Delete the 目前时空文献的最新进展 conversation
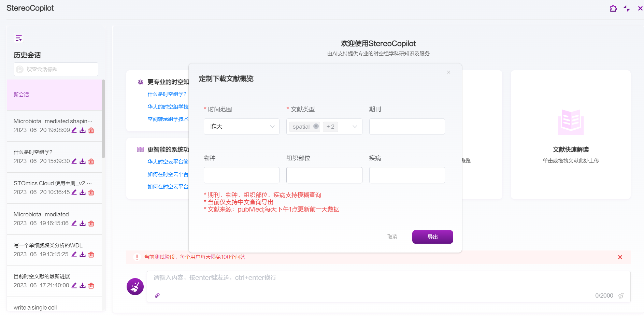Image resolution: width=644 pixels, height=316 pixels. (91, 286)
